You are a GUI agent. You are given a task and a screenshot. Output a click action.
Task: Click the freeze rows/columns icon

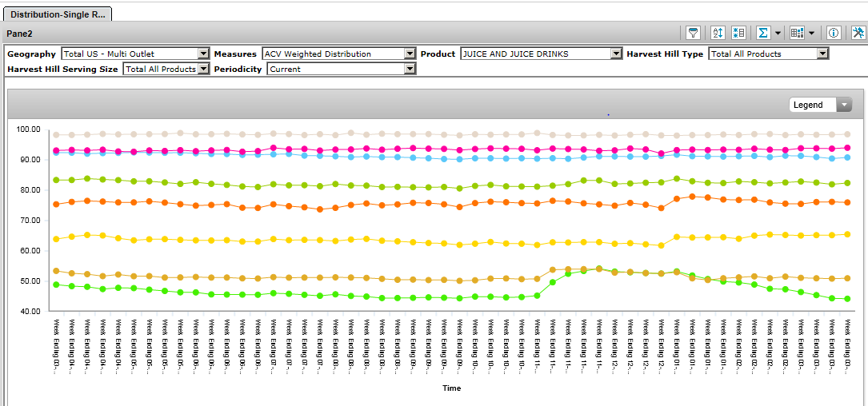[738, 33]
